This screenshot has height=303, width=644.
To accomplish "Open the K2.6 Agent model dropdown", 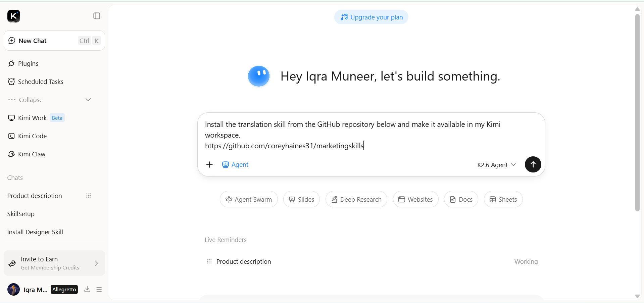I will click(x=496, y=165).
